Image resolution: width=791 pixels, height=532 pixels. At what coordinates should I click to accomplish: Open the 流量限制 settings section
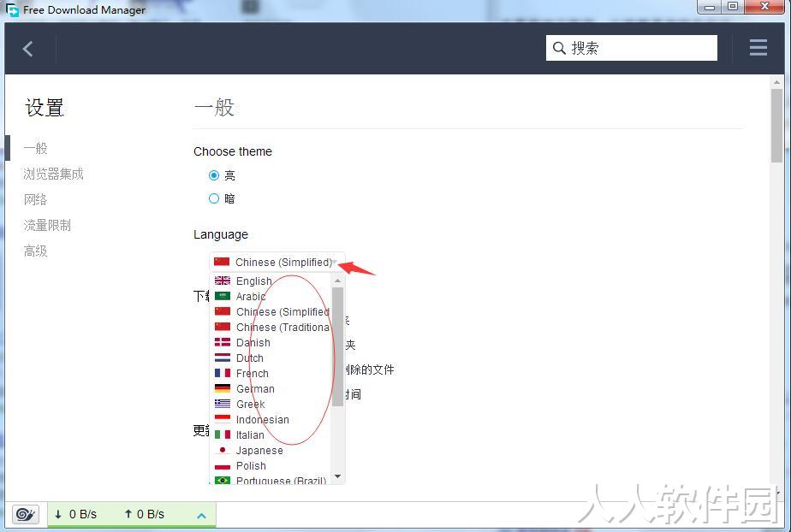47,225
